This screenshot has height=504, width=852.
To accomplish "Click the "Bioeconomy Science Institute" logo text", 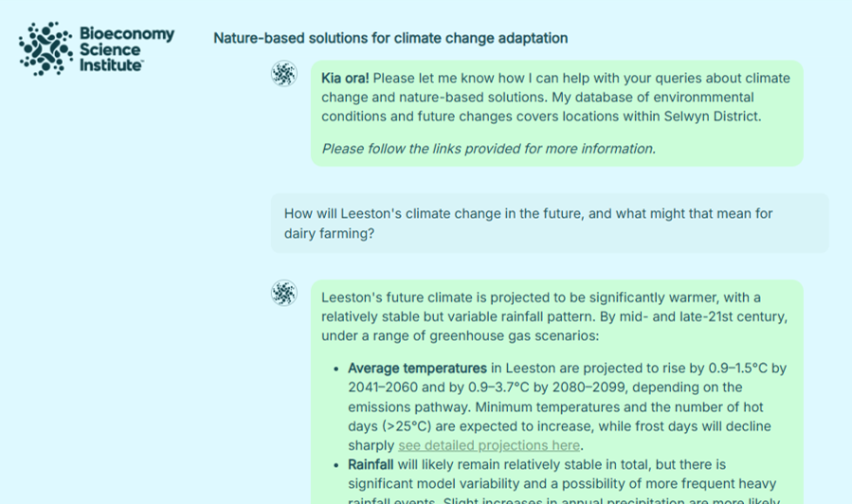I will pos(126,49).
